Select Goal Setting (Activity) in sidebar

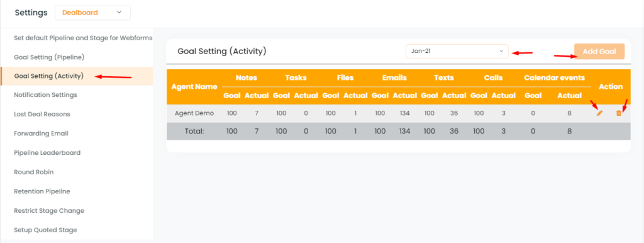click(x=49, y=76)
